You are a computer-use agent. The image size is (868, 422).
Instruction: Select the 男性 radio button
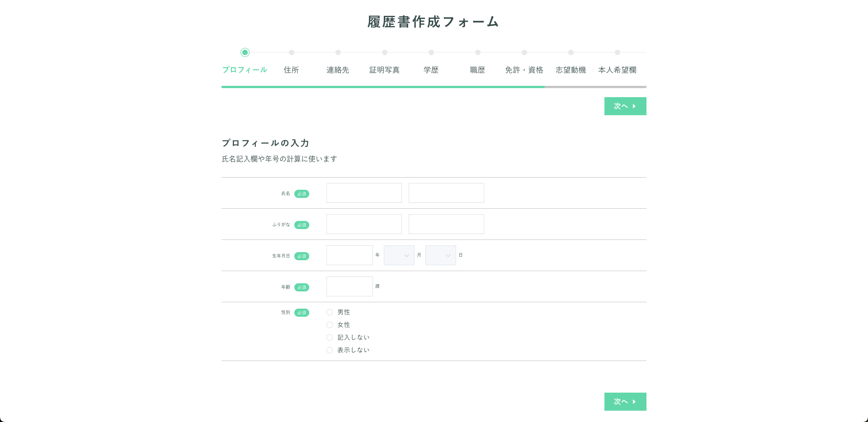tap(330, 312)
